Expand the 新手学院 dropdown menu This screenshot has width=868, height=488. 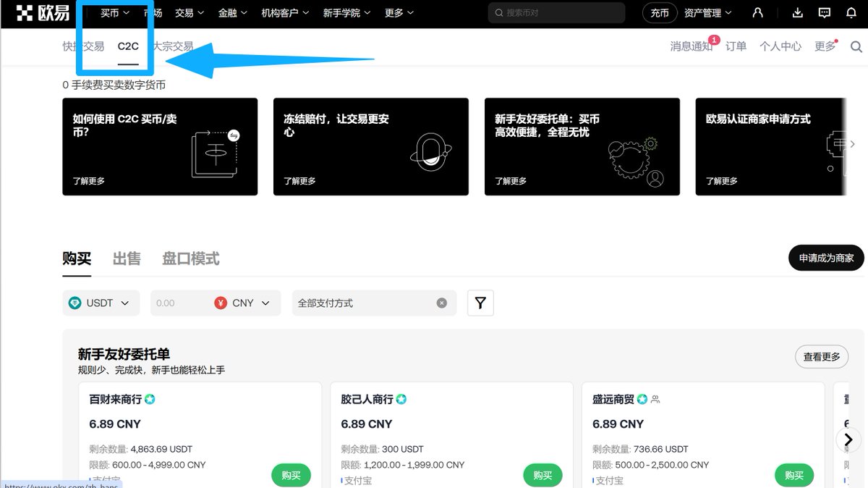tap(347, 13)
